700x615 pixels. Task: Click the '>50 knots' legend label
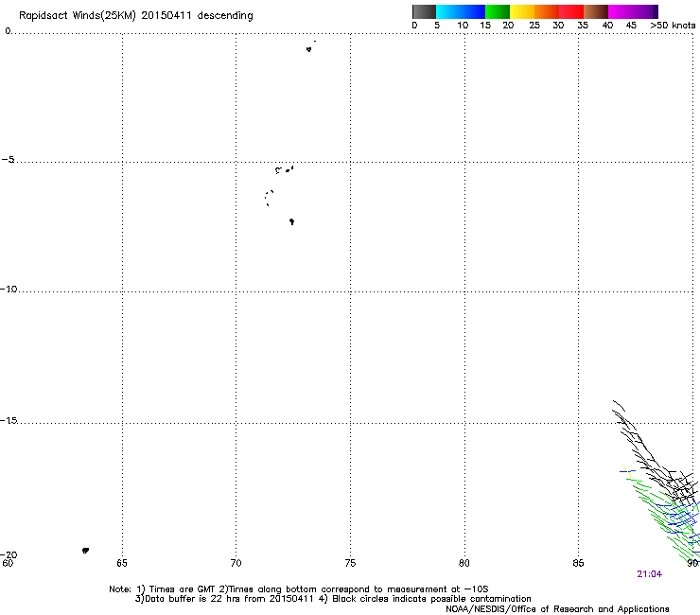673,26
